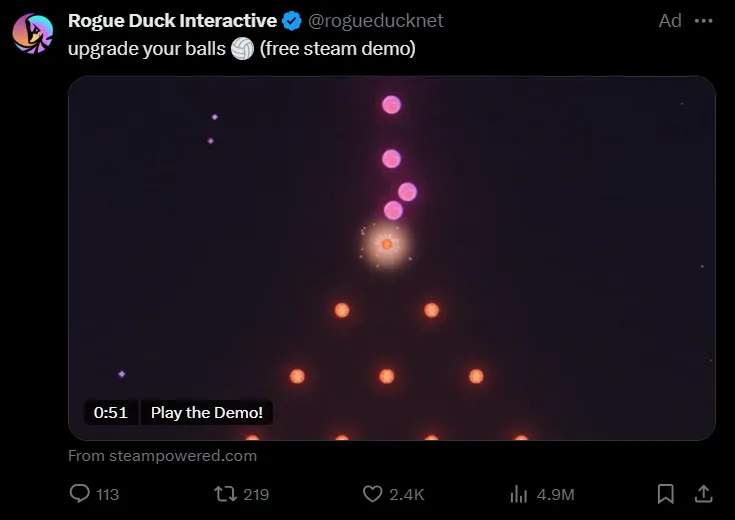The height and width of the screenshot is (520, 735).
Task: Repost using the retweet arrows icon
Action: 225,494
